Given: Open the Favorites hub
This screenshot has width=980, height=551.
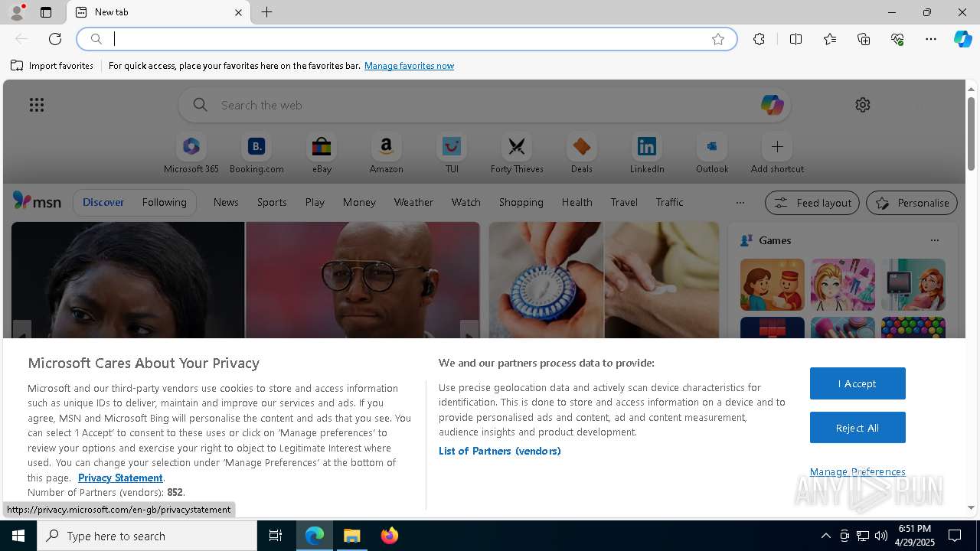Looking at the screenshot, I should [x=830, y=39].
